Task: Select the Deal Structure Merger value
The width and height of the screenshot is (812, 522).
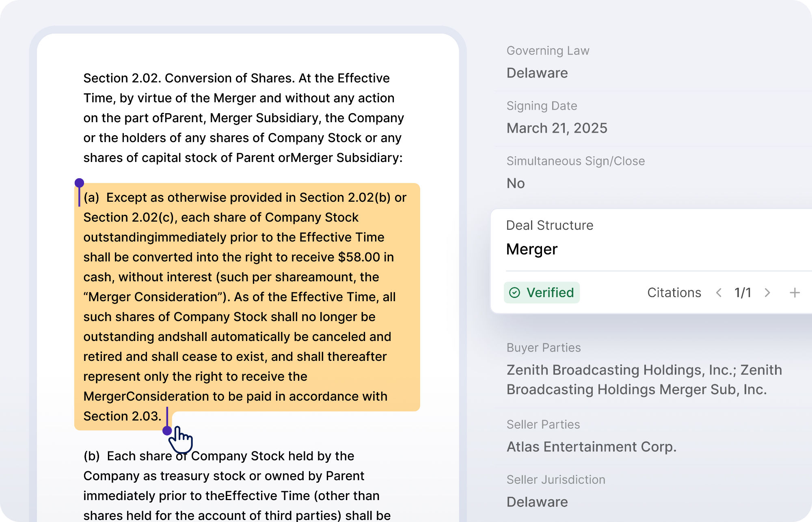Action: pos(532,249)
